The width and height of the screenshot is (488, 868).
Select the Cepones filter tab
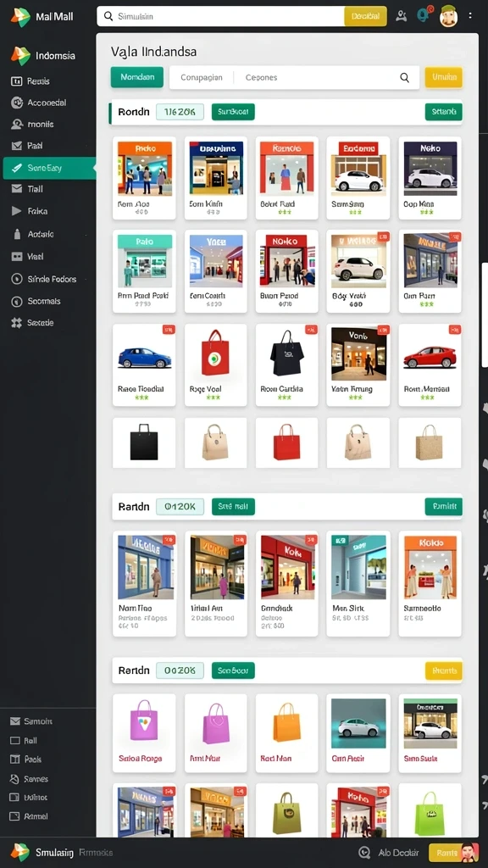pyautogui.click(x=261, y=77)
